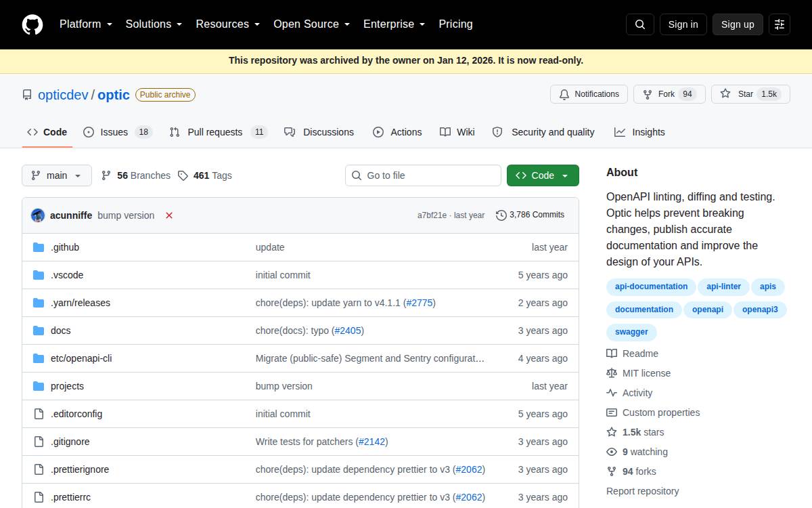Click the branch icon beside 56 Branches
Image resolution: width=812 pixels, height=508 pixels.
106,175
